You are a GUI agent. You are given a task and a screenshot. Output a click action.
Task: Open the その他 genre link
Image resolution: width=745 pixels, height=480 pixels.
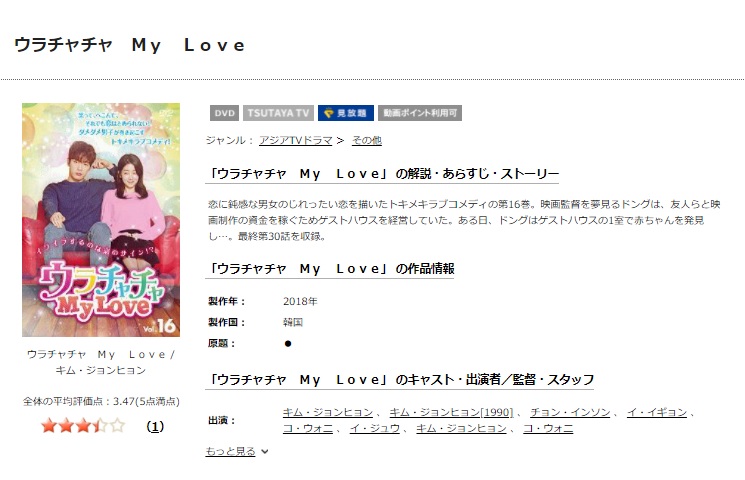coord(366,140)
